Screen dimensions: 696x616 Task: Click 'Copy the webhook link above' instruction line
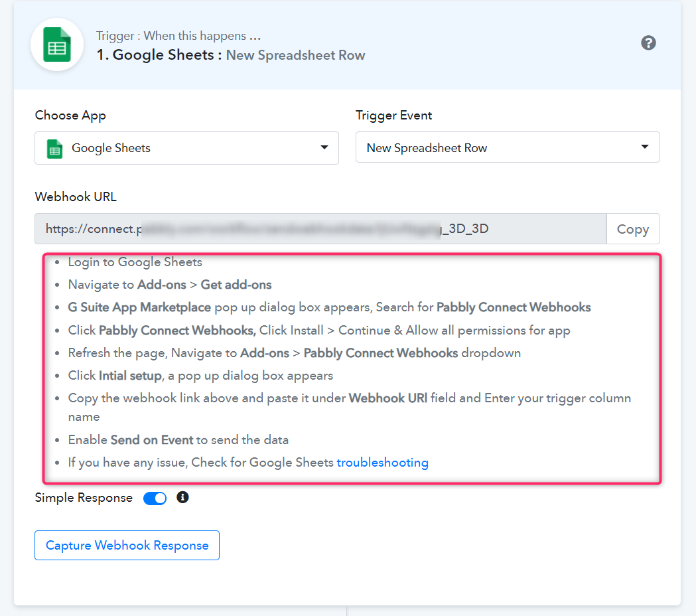350,408
